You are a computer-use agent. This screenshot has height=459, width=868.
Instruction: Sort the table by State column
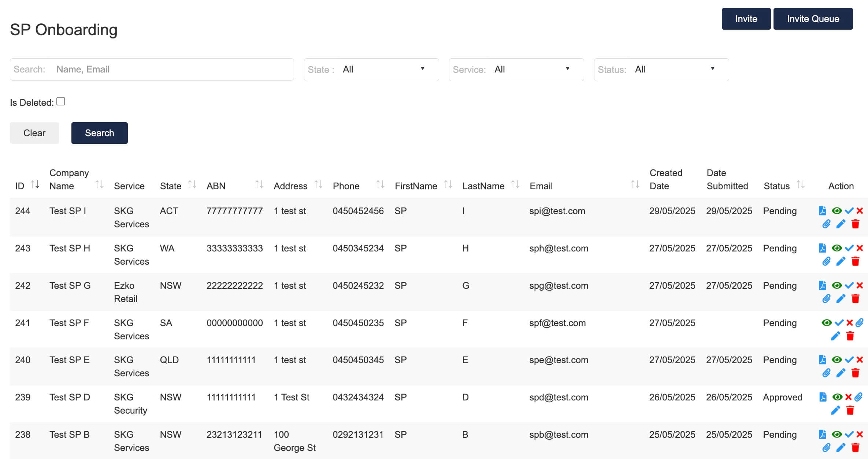(x=192, y=184)
